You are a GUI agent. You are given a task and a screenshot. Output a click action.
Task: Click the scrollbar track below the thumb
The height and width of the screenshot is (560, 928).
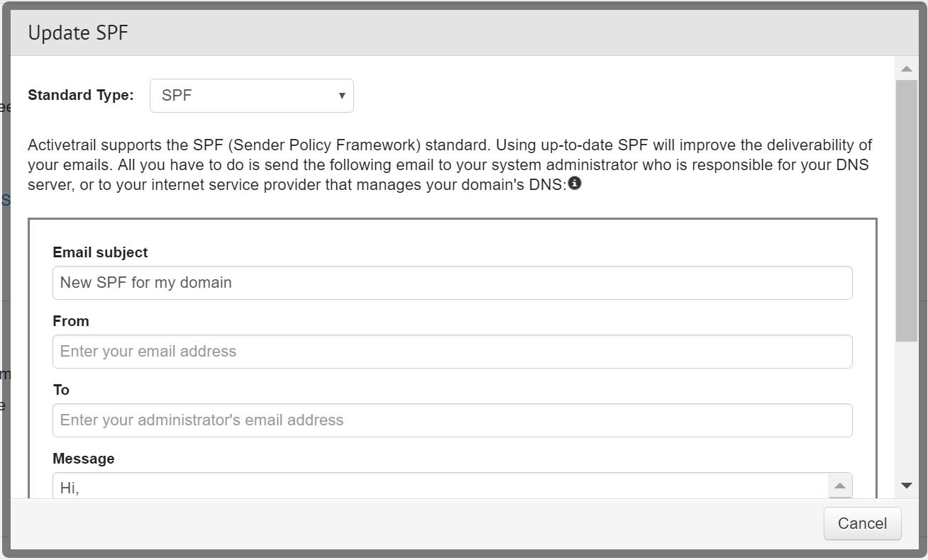(906, 410)
